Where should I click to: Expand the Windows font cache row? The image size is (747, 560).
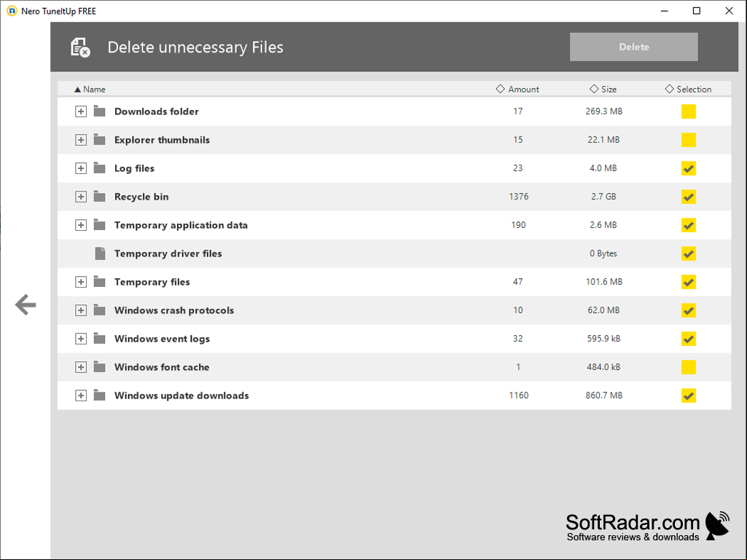coord(81,367)
